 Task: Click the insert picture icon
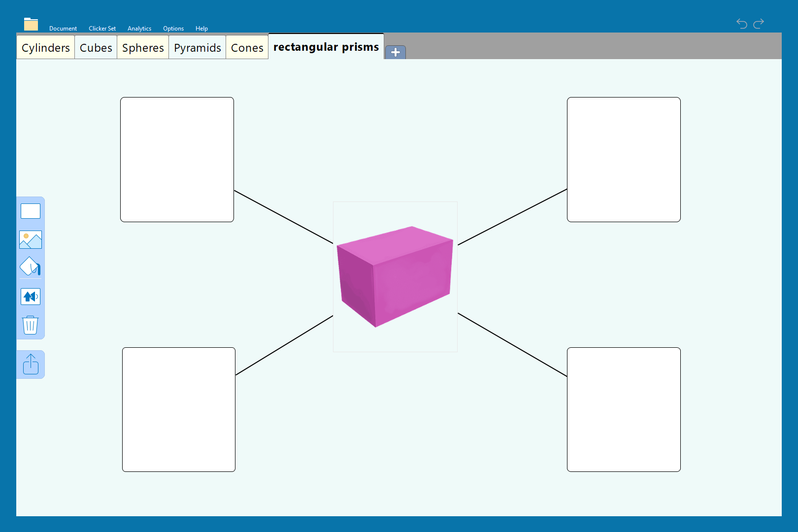click(x=31, y=240)
